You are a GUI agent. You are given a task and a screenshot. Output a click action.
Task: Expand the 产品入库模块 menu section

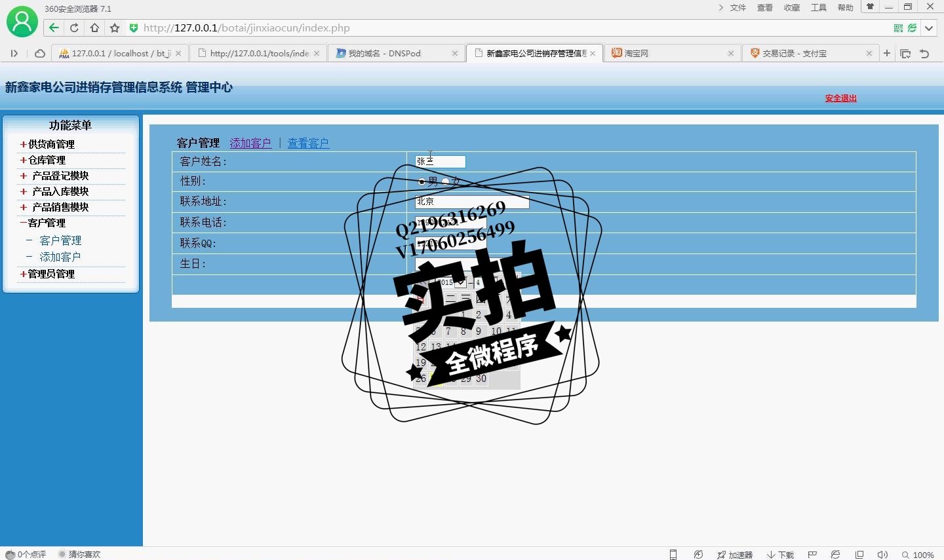coord(54,191)
